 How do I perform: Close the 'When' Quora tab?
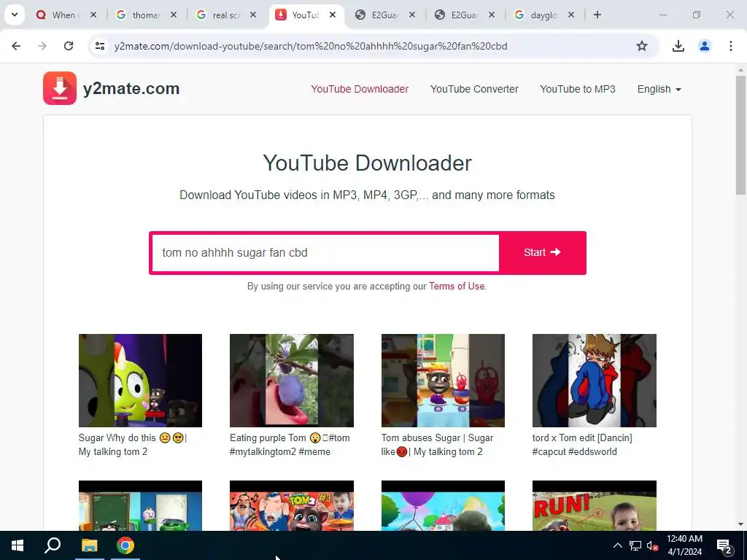pyautogui.click(x=93, y=15)
